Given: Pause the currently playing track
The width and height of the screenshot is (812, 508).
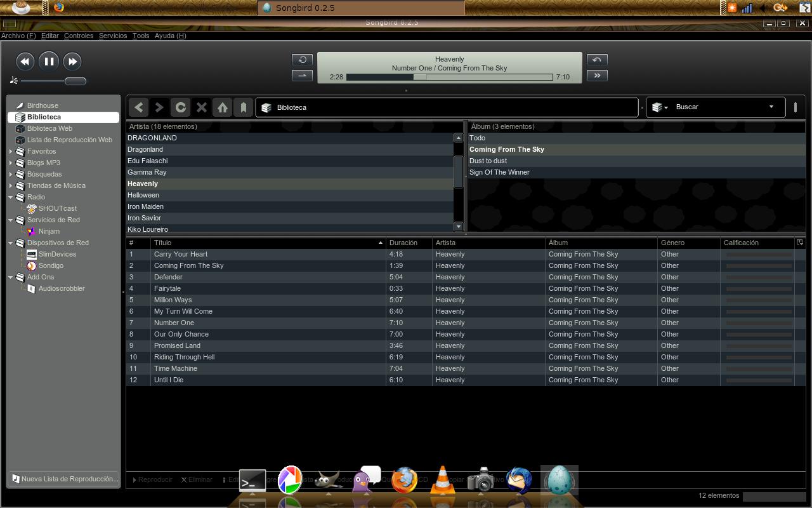Looking at the screenshot, I should pos(49,62).
